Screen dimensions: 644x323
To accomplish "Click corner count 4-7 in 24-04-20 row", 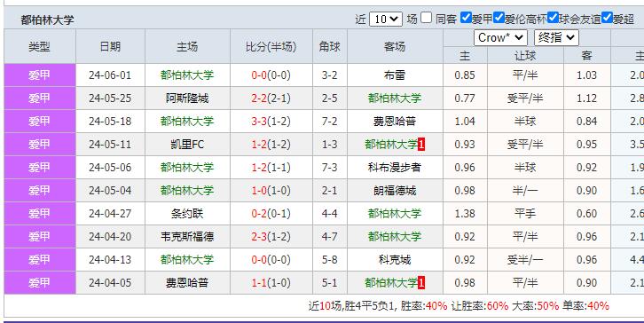I will tap(330, 236).
